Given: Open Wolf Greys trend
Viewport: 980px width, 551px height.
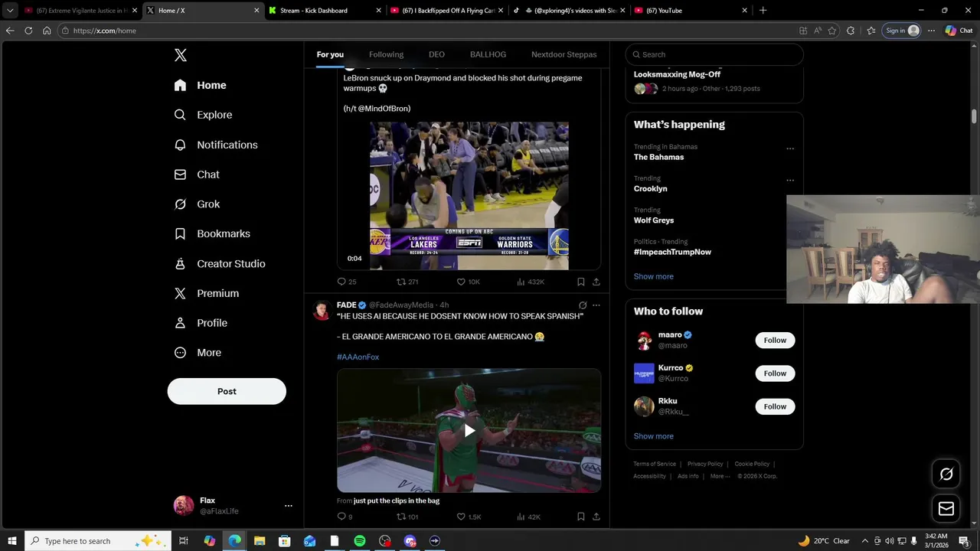Looking at the screenshot, I should (654, 220).
